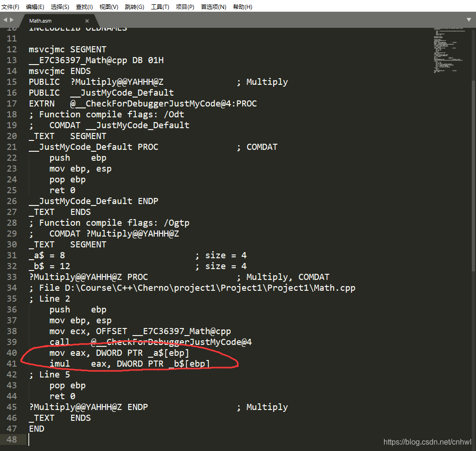Open the 工具(T) menu
Image resolution: width=476 pixels, height=451 pixels.
[160, 7]
